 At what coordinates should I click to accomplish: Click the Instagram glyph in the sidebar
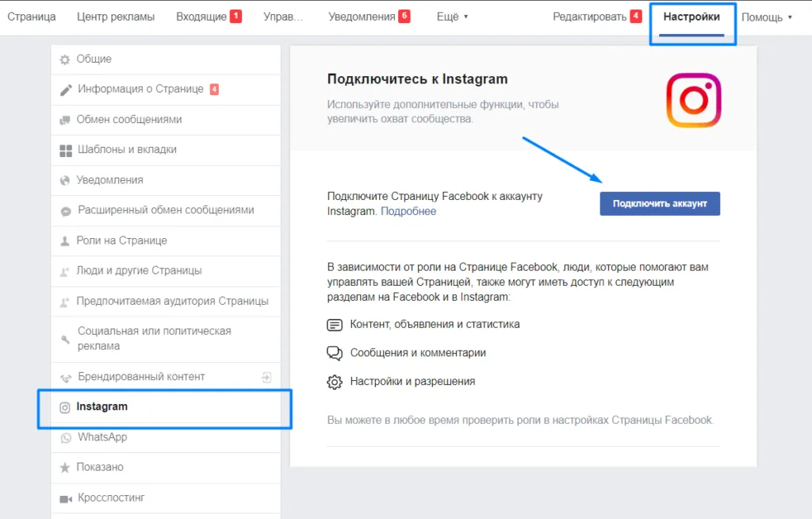tap(65, 408)
